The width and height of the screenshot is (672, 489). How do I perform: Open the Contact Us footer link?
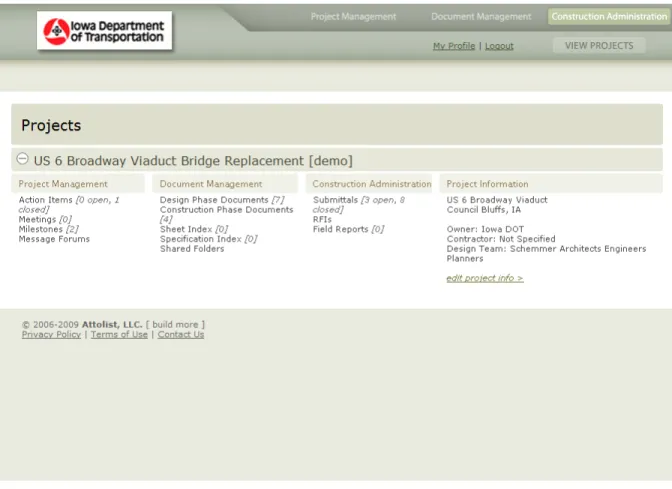coord(181,335)
